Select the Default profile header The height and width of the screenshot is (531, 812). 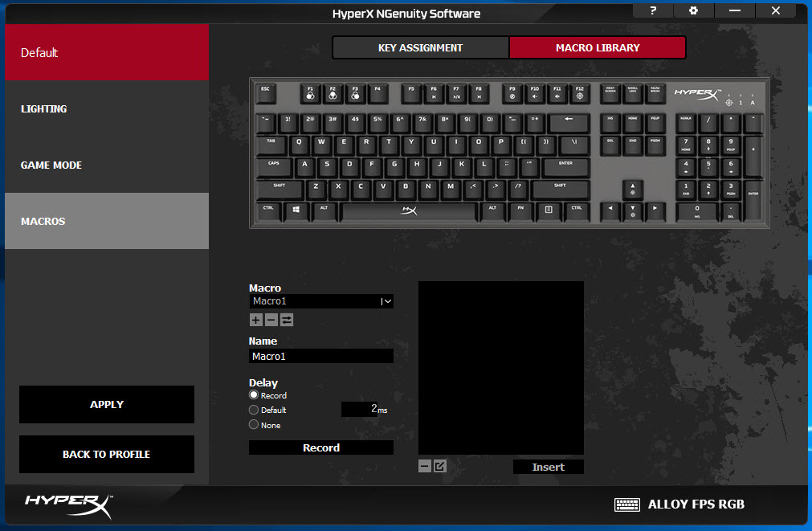(107, 52)
